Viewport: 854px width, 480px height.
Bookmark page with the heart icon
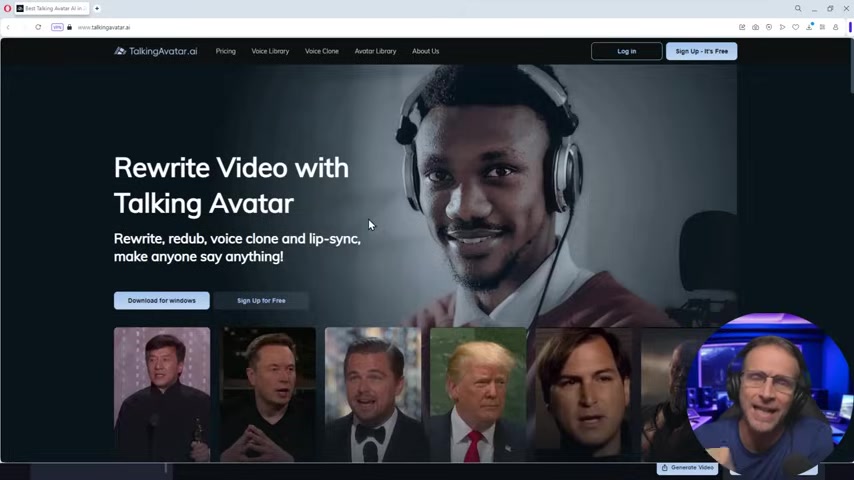tap(796, 27)
